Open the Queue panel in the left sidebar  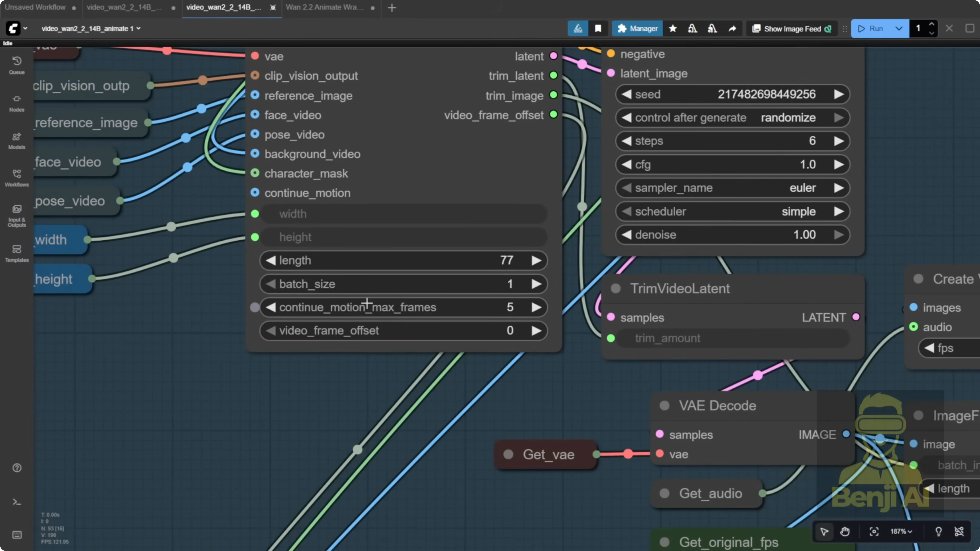pos(17,65)
